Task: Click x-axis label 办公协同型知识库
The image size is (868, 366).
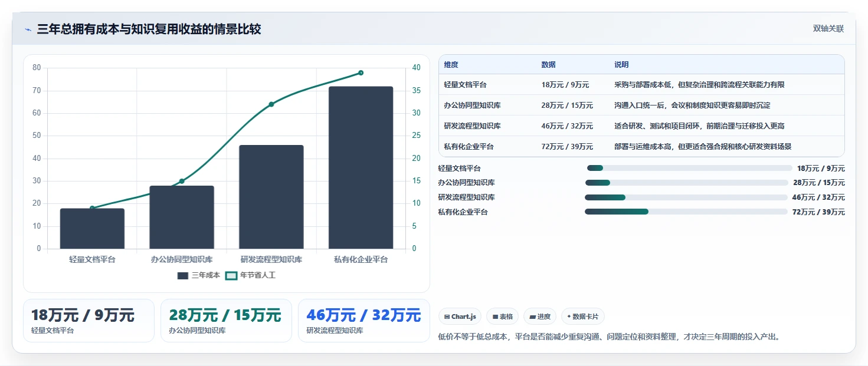Action: point(182,259)
